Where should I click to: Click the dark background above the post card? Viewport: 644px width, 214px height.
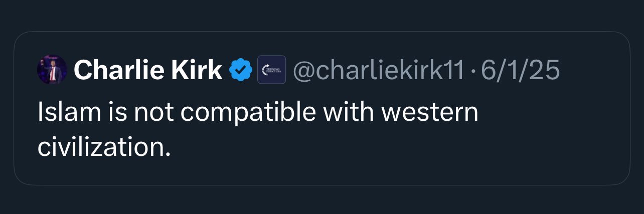pos(321,15)
